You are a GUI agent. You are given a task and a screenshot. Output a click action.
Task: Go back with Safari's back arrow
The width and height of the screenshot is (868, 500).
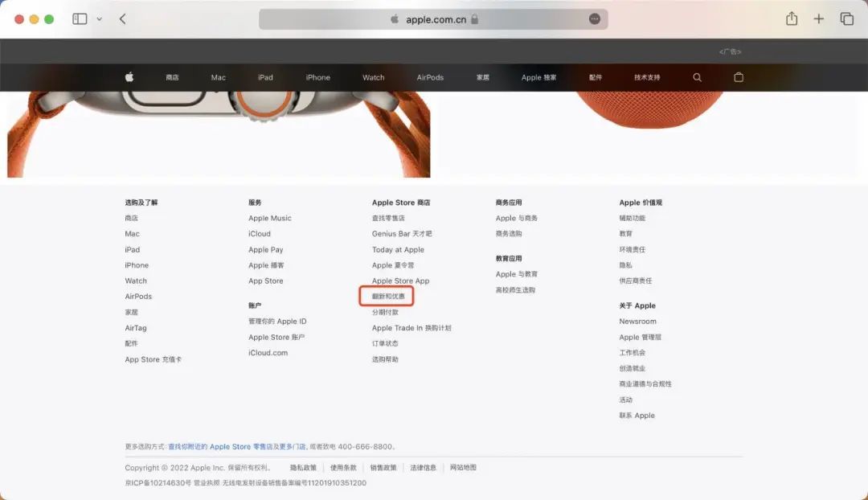pos(122,18)
